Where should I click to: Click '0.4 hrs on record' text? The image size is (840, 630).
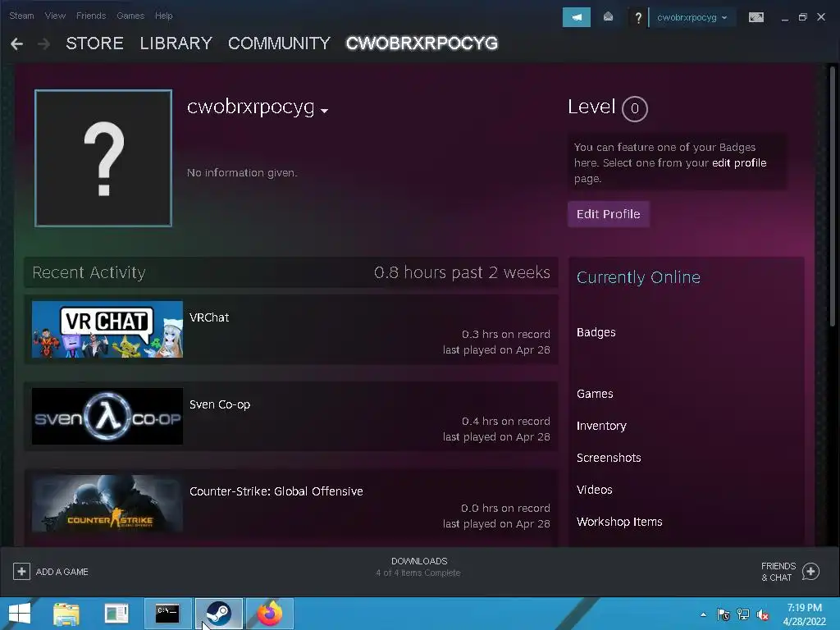tap(505, 421)
